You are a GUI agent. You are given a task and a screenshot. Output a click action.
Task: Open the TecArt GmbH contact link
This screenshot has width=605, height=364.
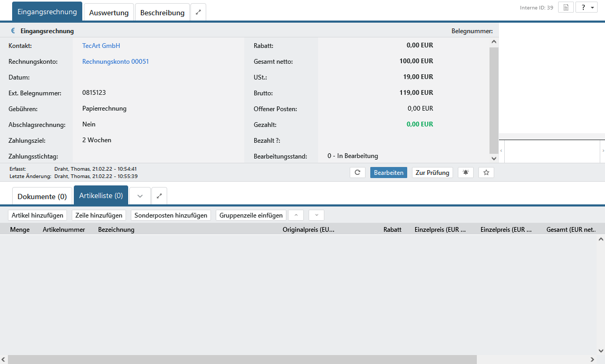[x=101, y=46]
